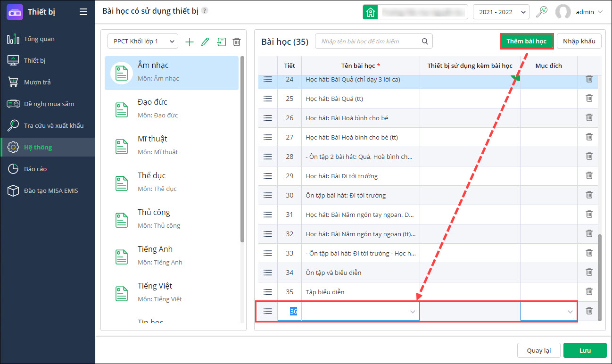Viewport: 612px width, 364px height.
Task: Open the PPCT Khối lớp 1 dropdown
Action: [143, 41]
